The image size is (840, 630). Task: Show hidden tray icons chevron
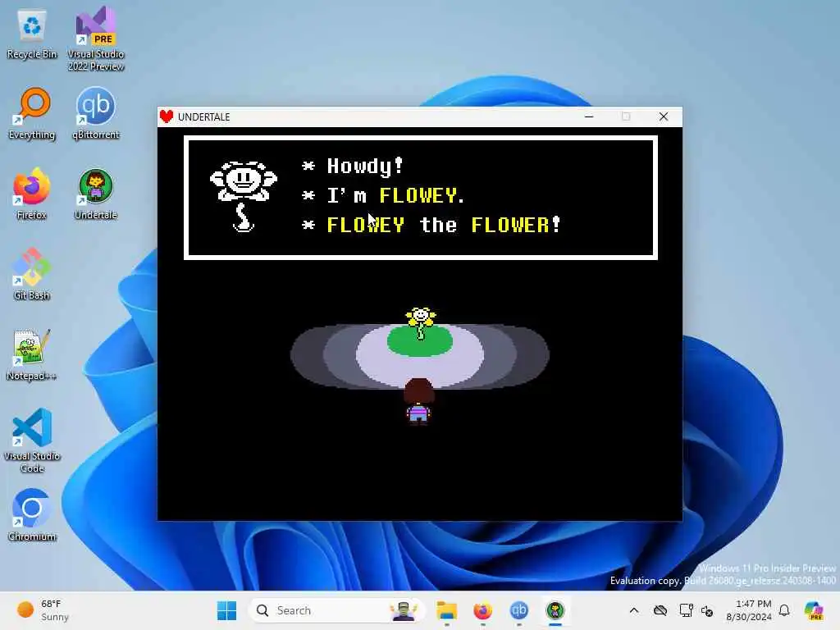(x=634, y=610)
